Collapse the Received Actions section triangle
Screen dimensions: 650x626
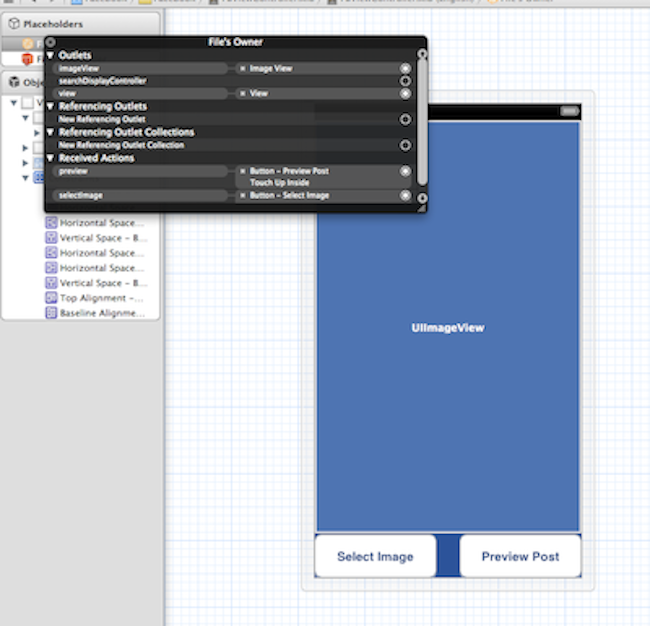click(50, 158)
